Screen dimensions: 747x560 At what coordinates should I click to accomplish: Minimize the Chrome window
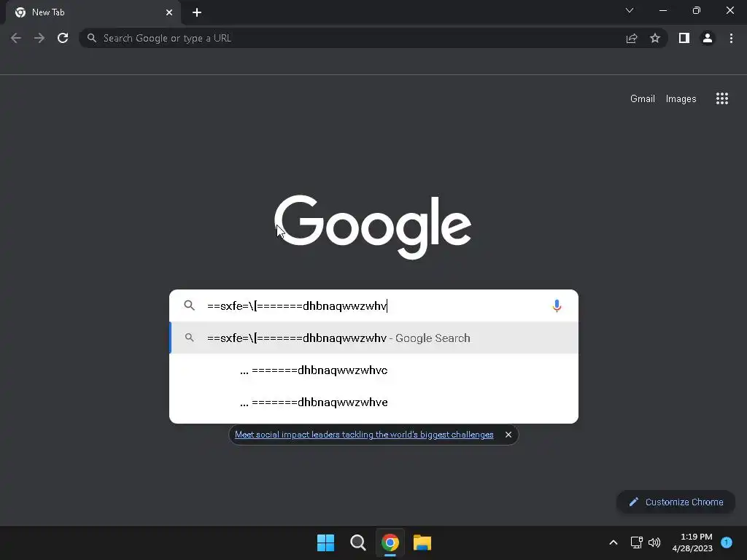pyautogui.click(x=662, y=10)
